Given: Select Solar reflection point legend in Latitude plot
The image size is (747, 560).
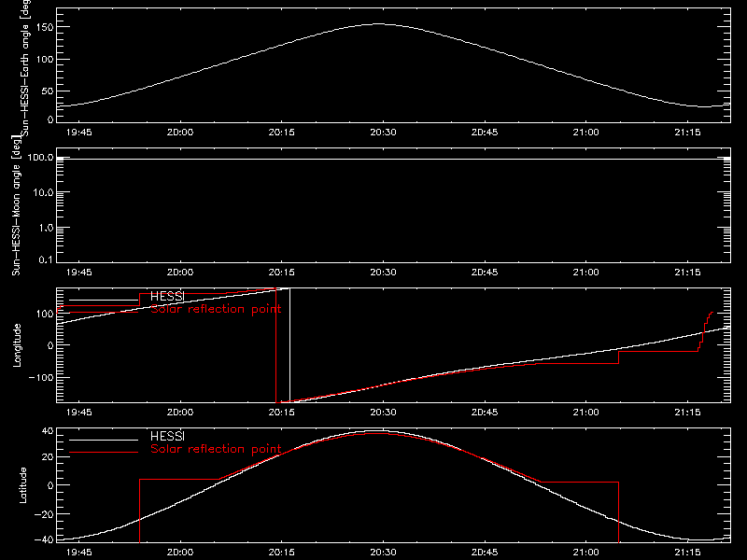Looking at the screenshot, I should coord(216,449).
